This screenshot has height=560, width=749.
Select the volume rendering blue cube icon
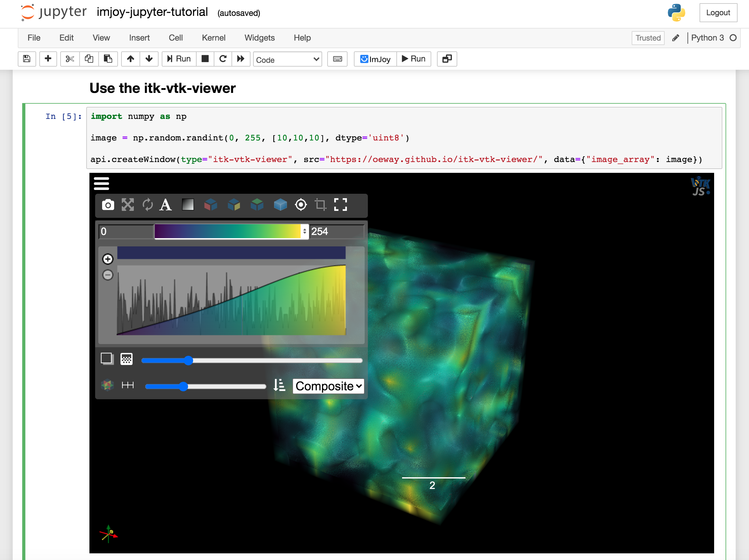280,205
